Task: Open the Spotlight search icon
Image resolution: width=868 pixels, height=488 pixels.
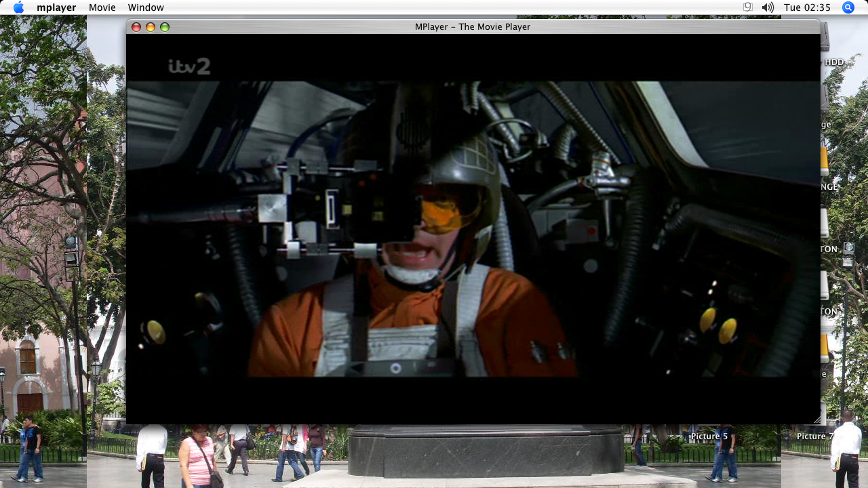Action: point(848,7)
